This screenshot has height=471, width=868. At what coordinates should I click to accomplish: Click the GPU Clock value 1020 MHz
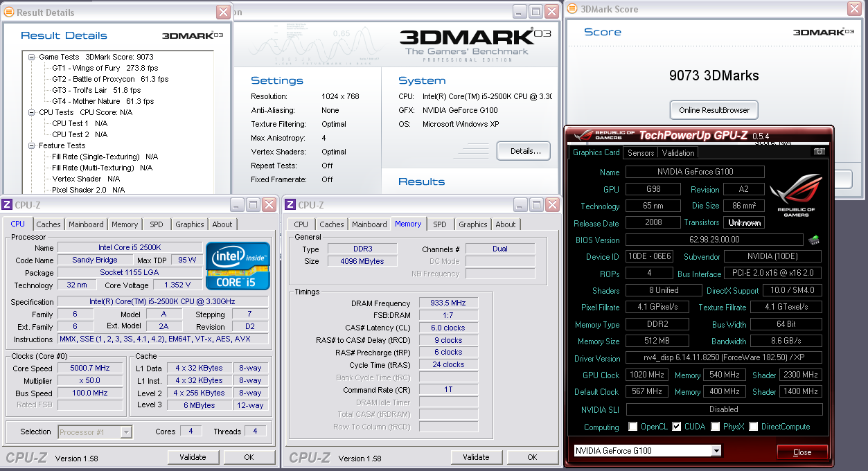click(x=647, y=375)
